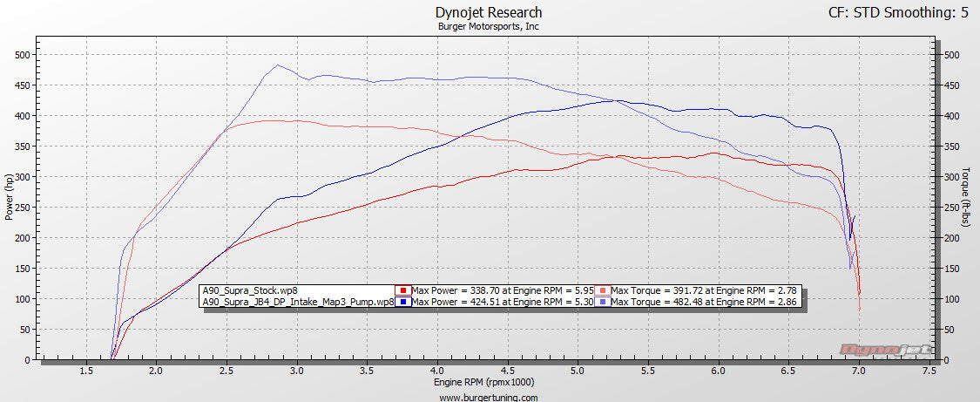Select A90_Supra_JB4_DP_Intake_Map3_Pump.wp8 in the legend
The image size is (980, 402).
pyautogui.click(x=298, y=302)
